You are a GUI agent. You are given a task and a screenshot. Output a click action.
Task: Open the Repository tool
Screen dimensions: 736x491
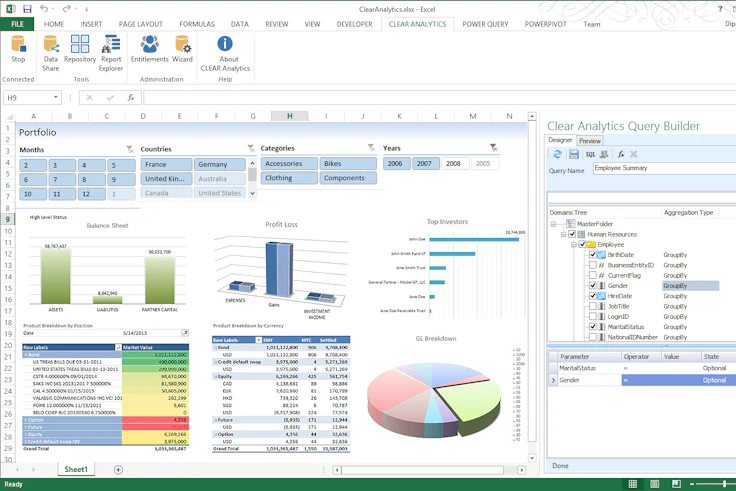(x=80, y=49)
